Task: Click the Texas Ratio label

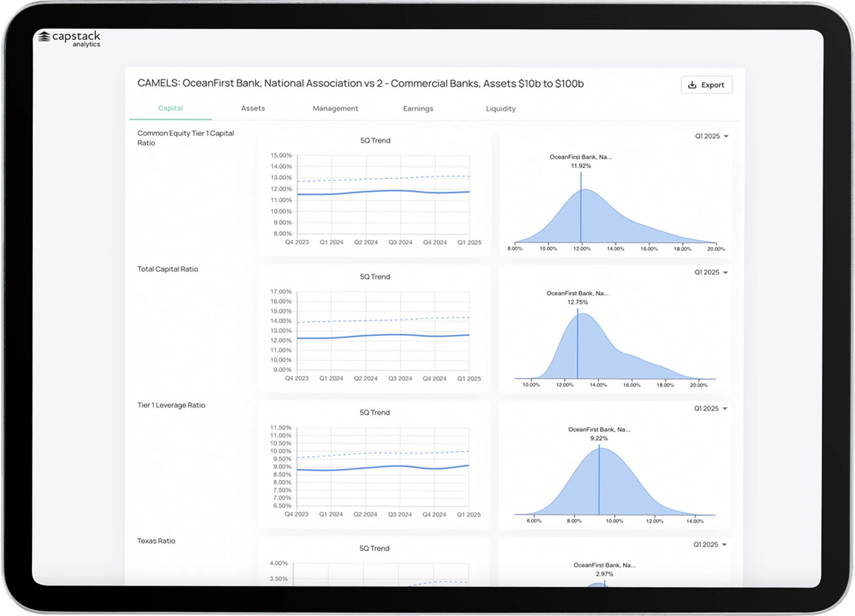Action: pos(156,541)
